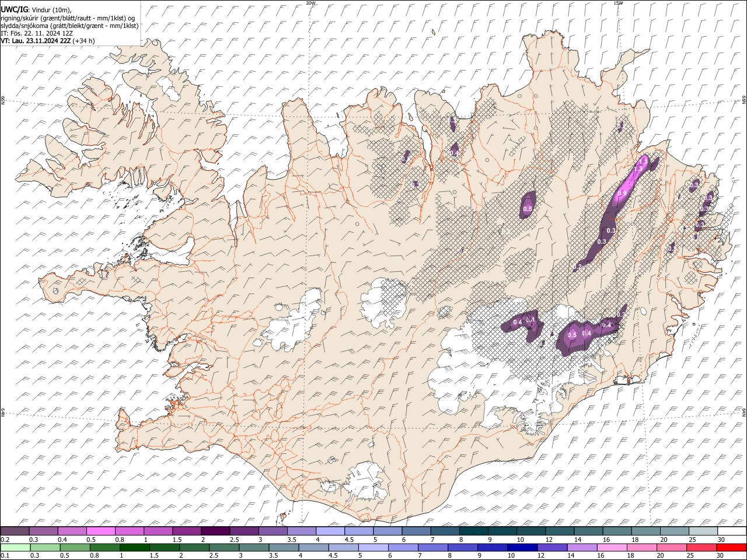Select snow scale swatch starting at 1.5
The image size is (747, 560).
(x=186, y=531)
